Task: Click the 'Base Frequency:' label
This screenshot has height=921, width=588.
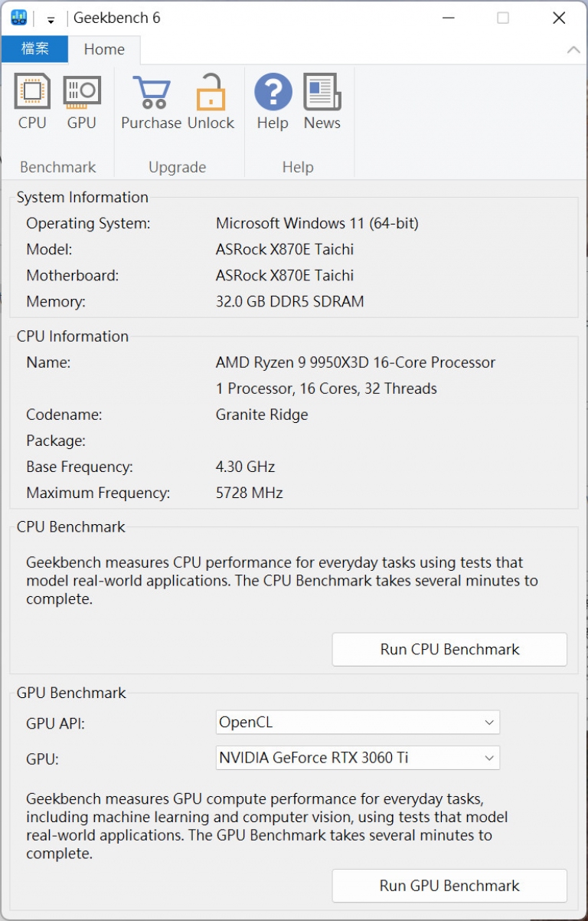Action: [x=80, y=467]
